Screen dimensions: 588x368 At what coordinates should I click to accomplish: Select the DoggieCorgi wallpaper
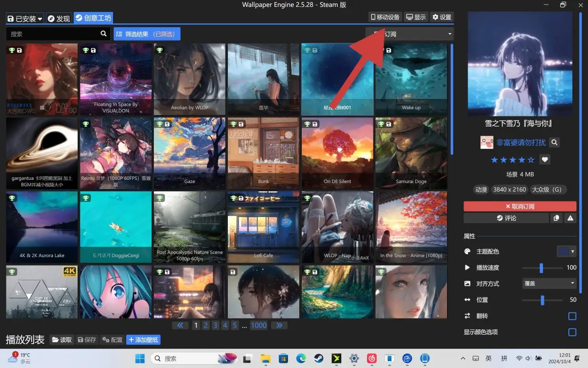(116, 227)
